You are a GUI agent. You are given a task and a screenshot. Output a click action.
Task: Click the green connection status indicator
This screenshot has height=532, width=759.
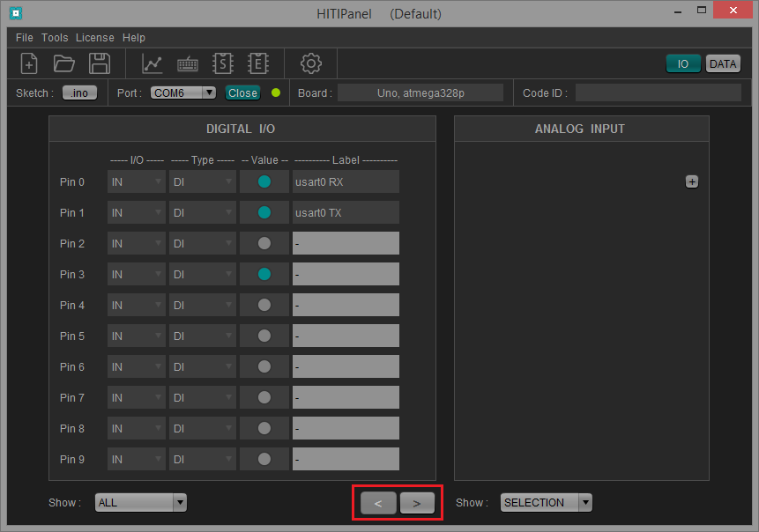coord(276,92)
